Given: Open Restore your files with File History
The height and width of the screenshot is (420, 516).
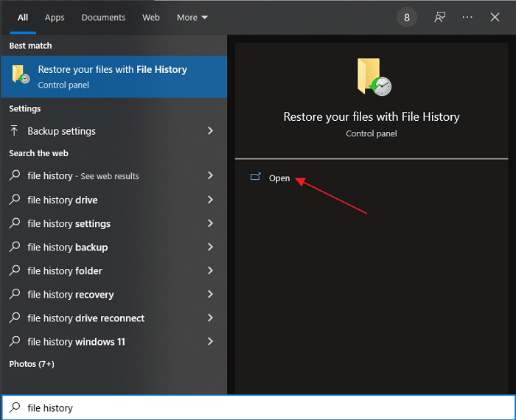Looking at the screenshot, I should (113, 75).
